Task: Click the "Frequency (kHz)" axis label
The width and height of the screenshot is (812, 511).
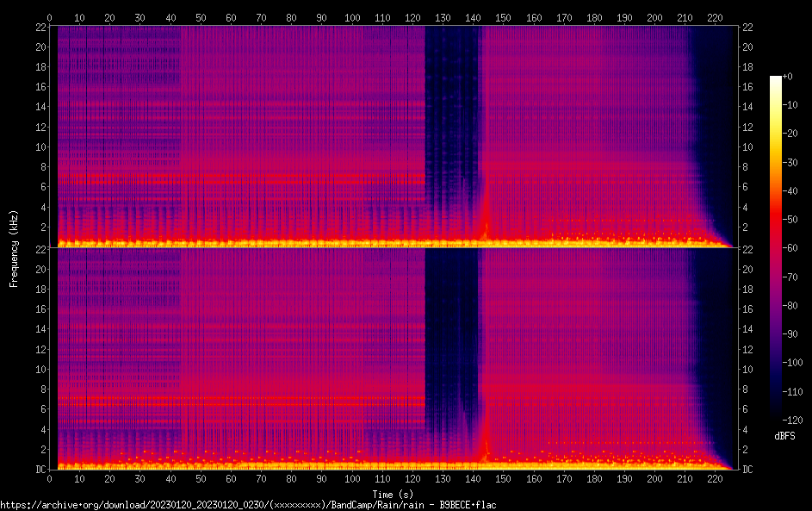Action: (x=14, y=248)
